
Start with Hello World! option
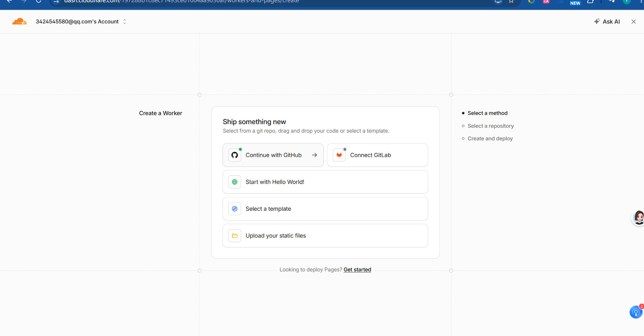click(325, 182)
